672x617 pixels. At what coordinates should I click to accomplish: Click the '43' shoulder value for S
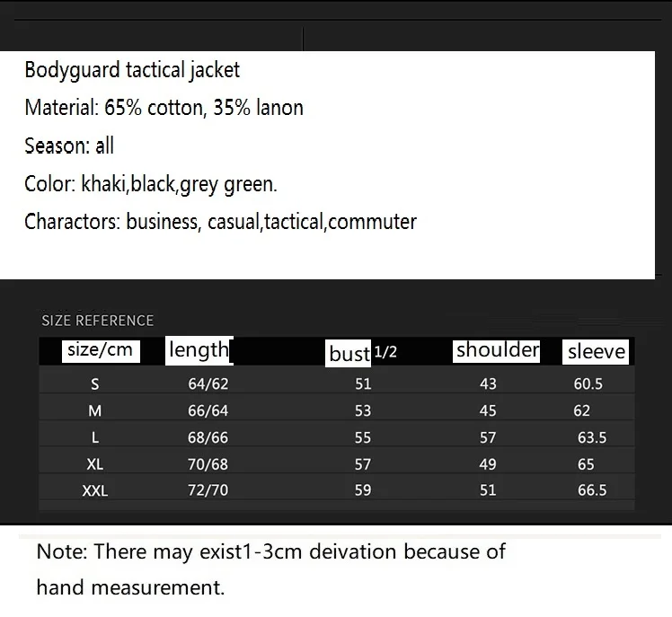pos(488,383)
